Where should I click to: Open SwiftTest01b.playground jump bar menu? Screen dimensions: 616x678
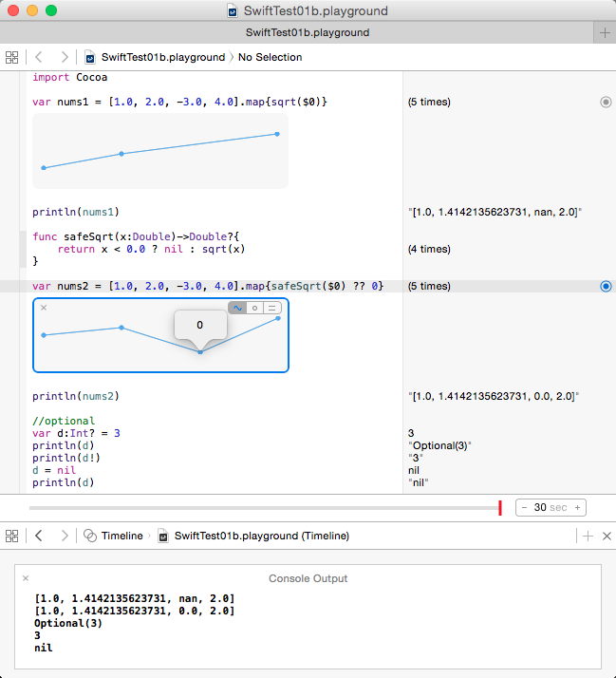point(155,57)
